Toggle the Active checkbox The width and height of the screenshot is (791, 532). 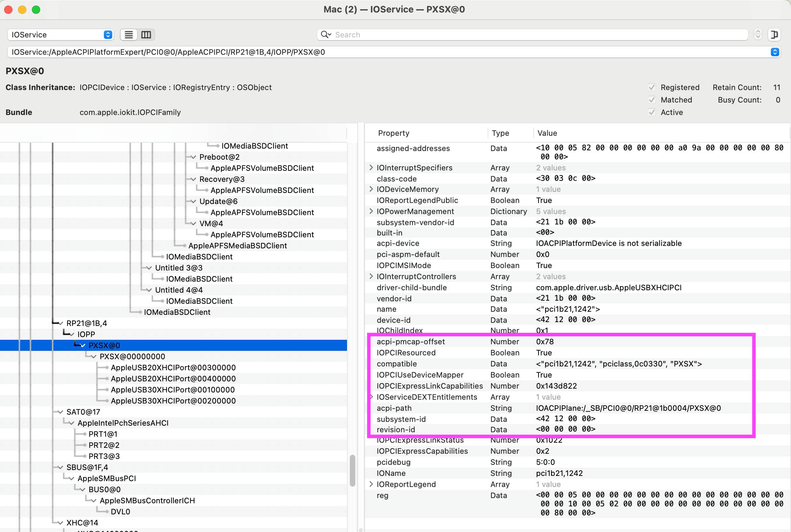point(652,112)
